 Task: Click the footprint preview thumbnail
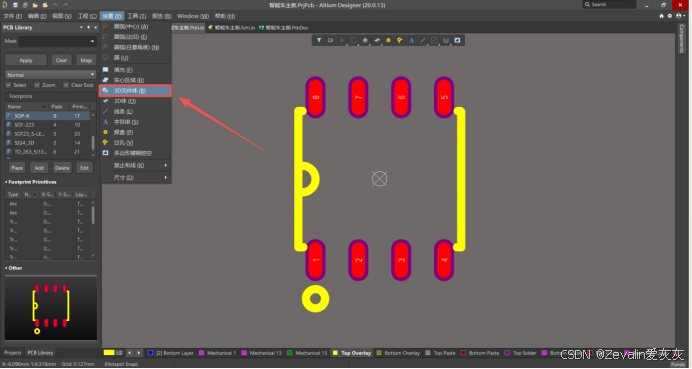[x=51, y=309]
